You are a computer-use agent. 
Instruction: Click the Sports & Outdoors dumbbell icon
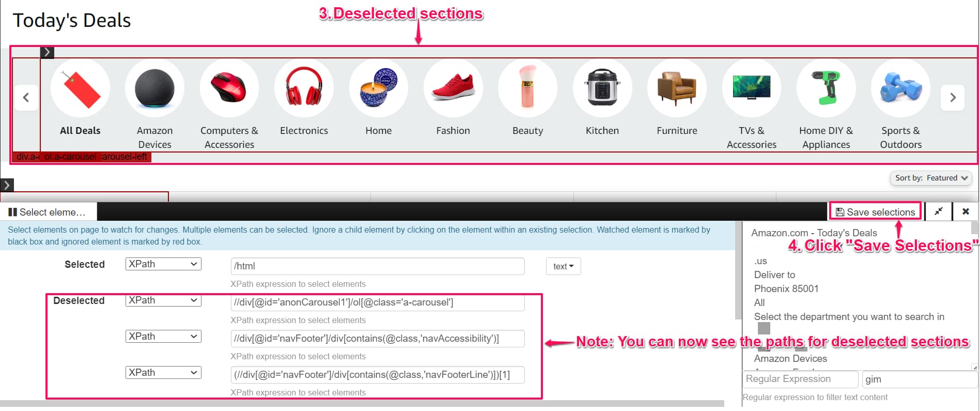click(900, 88)
